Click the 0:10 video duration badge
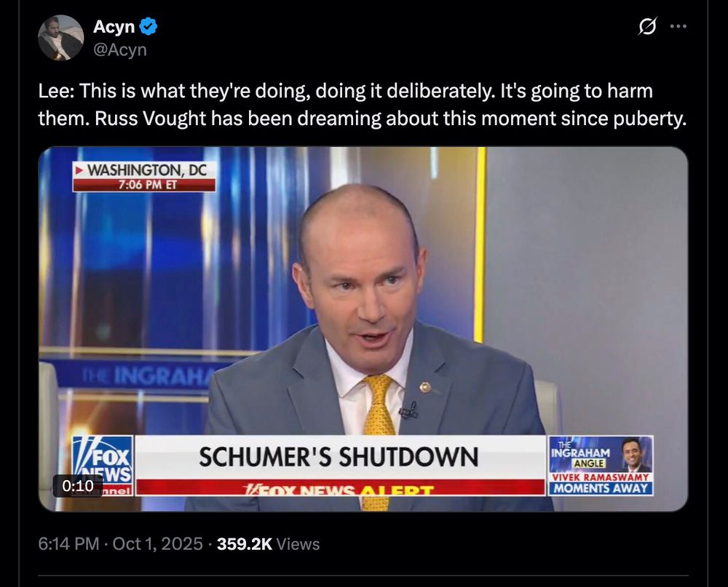 point(78,485)
